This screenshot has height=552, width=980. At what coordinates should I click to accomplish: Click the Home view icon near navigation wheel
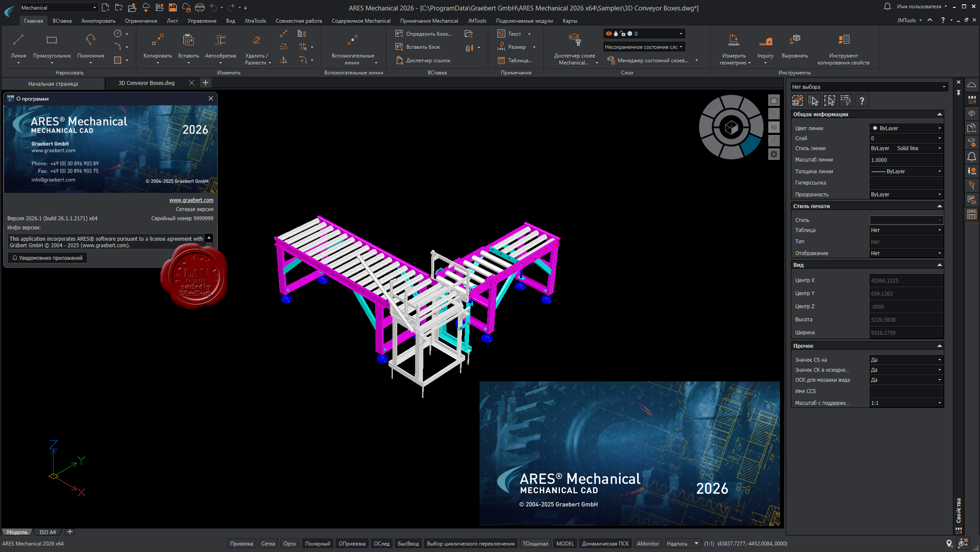pos(774,101)
